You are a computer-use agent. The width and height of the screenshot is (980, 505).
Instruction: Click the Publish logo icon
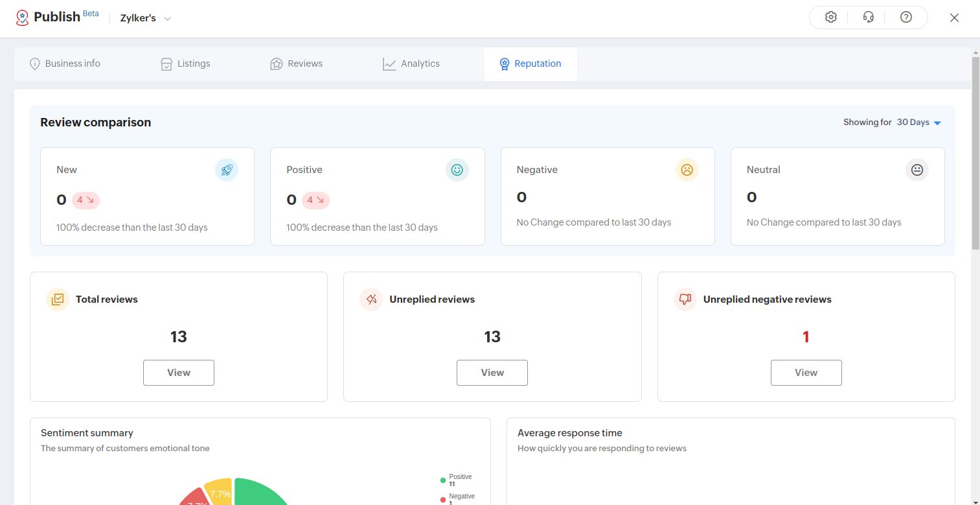pyautogui.click(x=23, y=18)
